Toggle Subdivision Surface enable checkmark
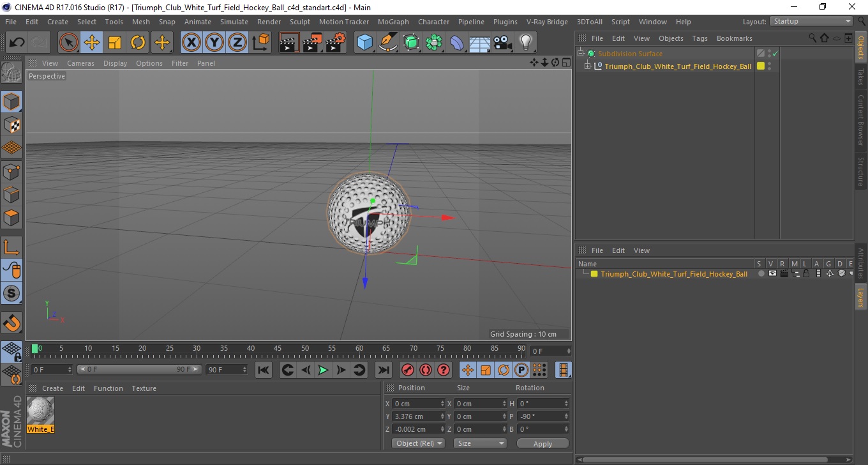 click(x=775, y=54)
